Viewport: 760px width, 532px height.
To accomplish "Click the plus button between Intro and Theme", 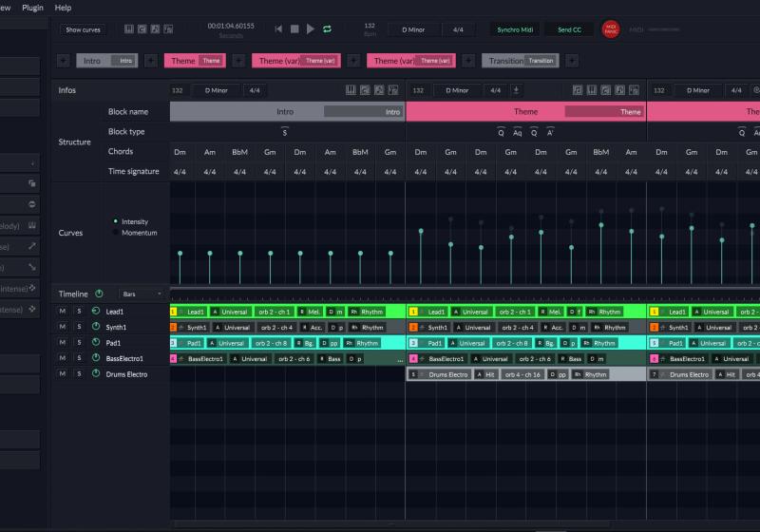I will (x=151, y=61).
